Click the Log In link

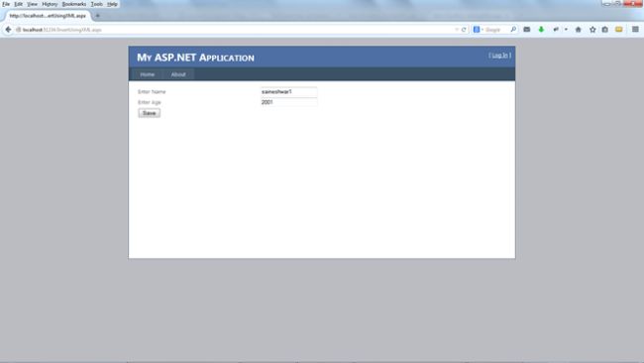(499, 56)
